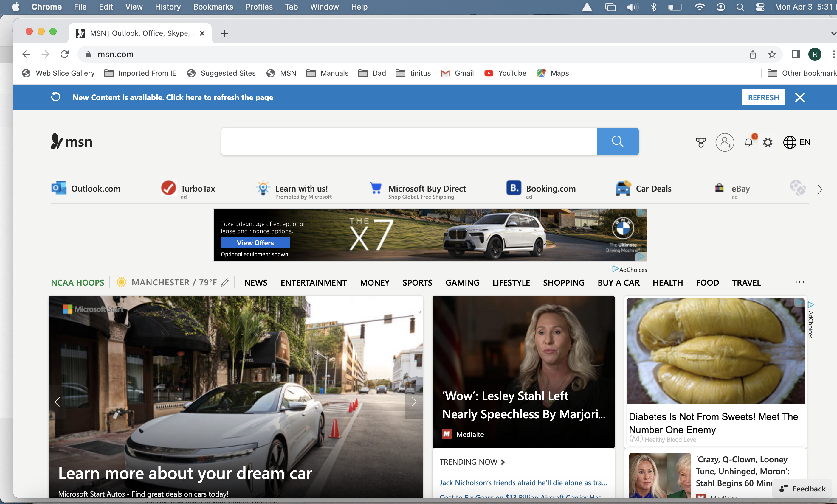
Task: Open Chrome Bookmarks menu
Action: point(213,7)
